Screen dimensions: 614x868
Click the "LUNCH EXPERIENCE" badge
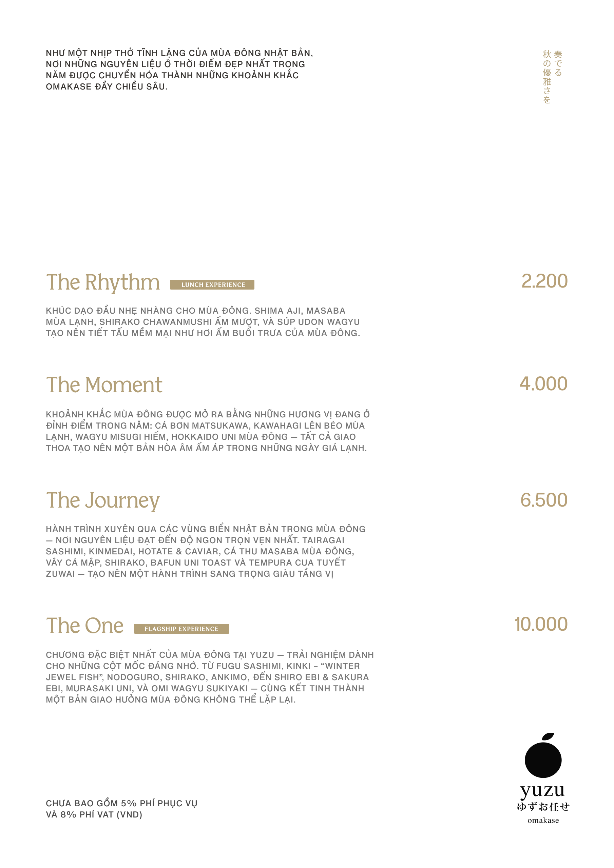pyautogui.click(x=212, y=285)
